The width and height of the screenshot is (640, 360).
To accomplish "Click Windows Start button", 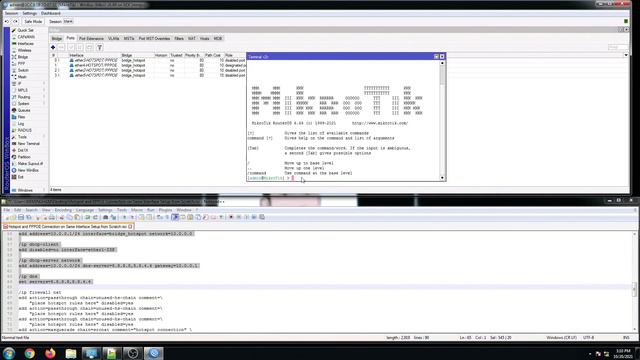I will point(9,353).
